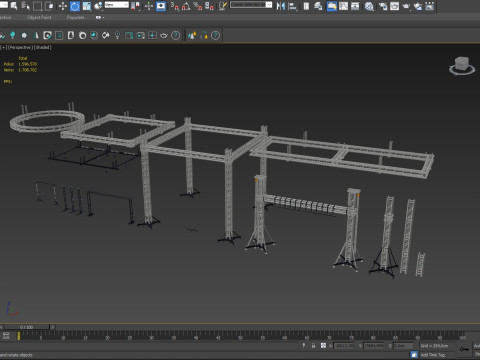Screen dimensions: 480x360
Task: Open the Named Selection Sets dropdown
Action: tap(251, 5)
